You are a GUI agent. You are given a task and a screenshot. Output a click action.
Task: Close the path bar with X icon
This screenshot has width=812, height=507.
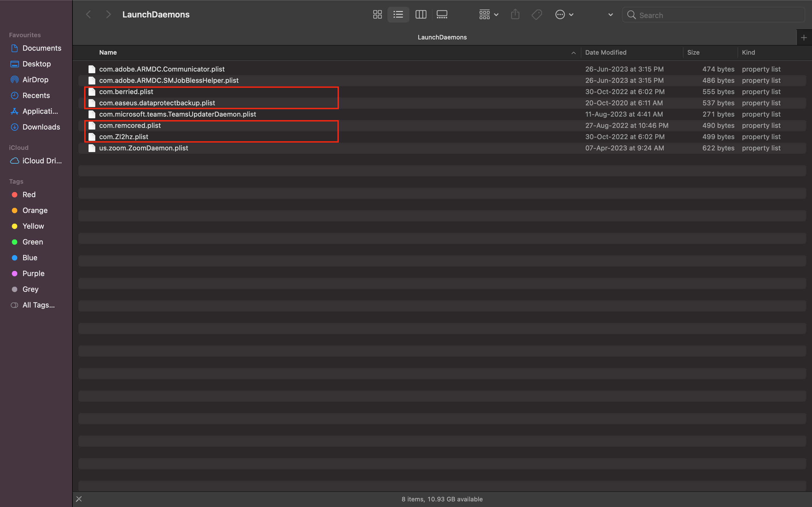(x=79, y=499)
